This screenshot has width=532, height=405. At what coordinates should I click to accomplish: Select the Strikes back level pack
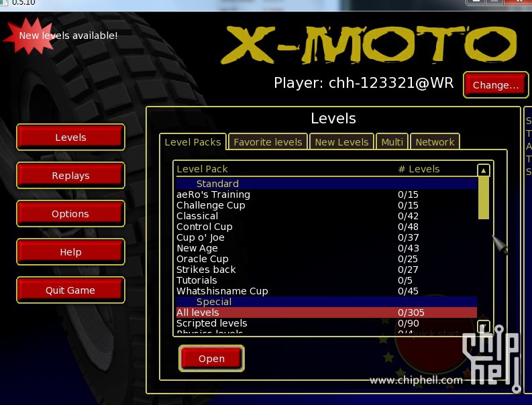tap(327, 270)
